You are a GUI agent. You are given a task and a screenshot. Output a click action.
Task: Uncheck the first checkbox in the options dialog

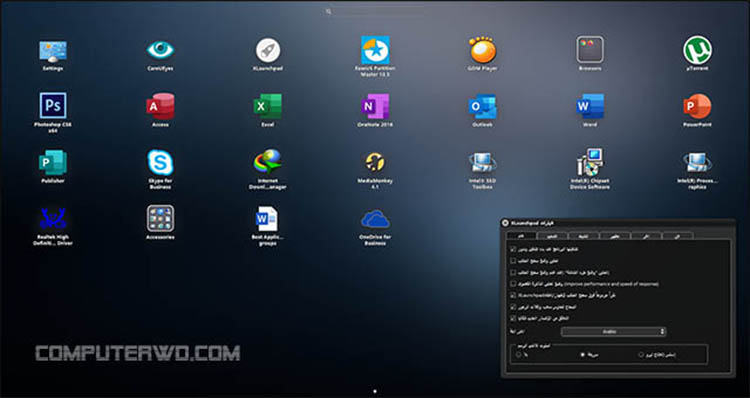pos(513,249)
